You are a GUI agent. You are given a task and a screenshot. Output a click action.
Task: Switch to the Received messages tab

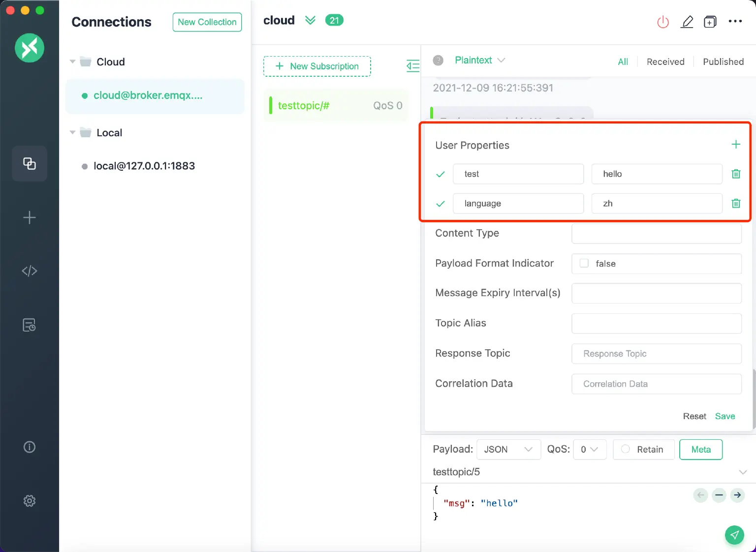click(665, 61)
